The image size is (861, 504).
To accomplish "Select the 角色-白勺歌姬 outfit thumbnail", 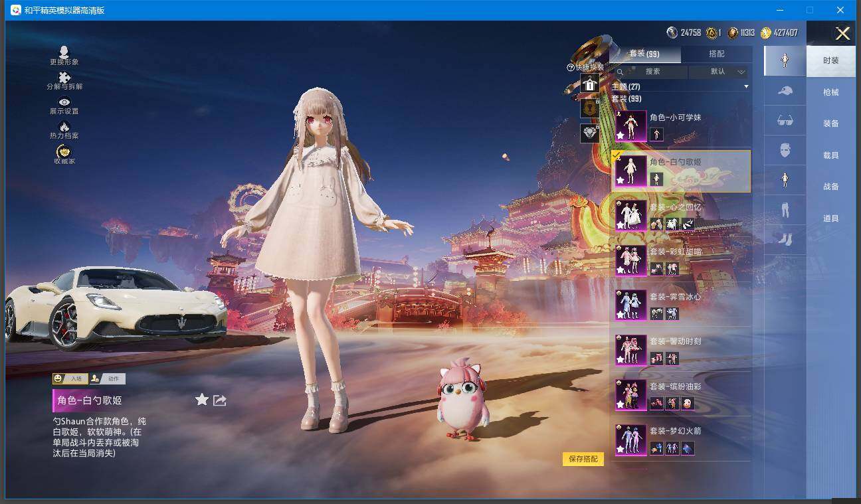I will (x=630, y=171).
